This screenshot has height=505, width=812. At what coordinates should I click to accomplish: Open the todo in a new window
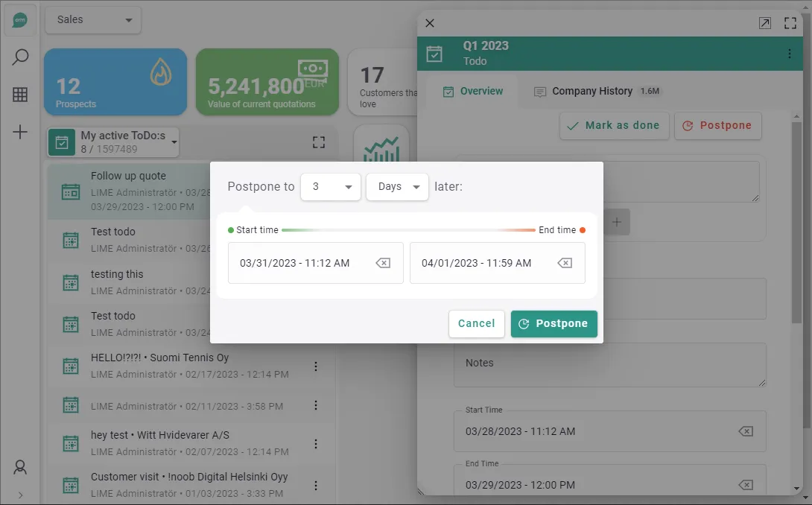[765, 23]
